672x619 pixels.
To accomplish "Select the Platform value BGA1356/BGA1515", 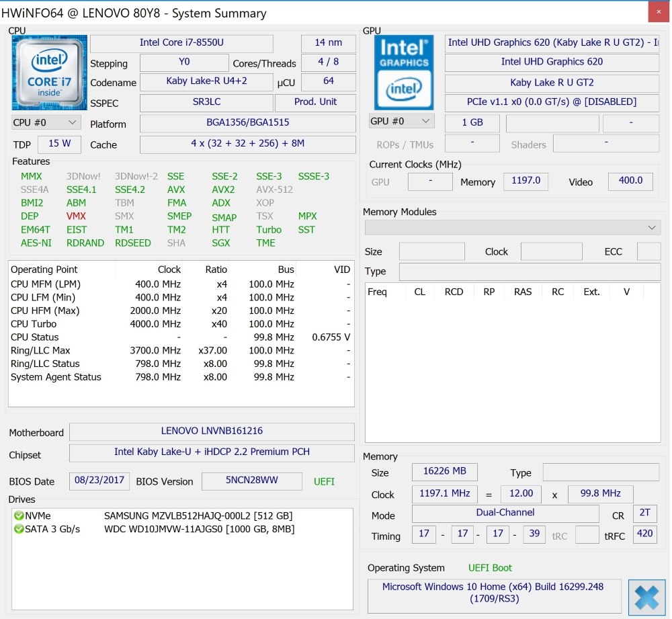I will pyautogui.click(x=248, y=123).
